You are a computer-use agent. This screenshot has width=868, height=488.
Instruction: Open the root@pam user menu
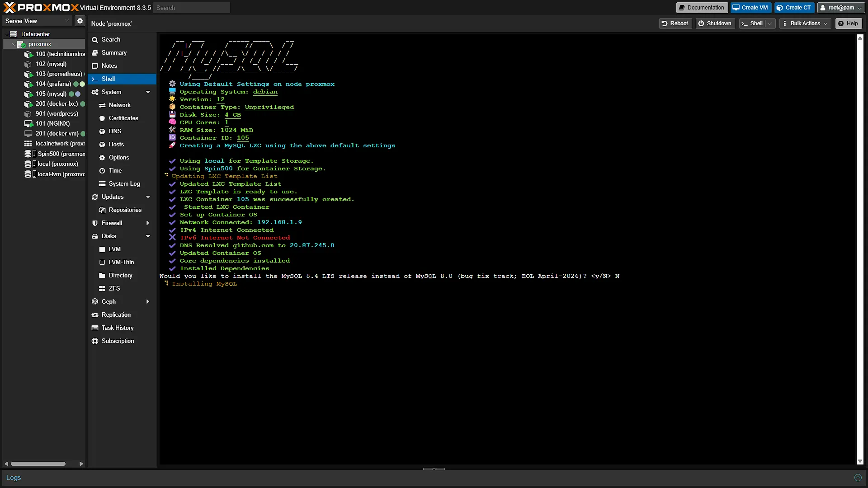point(841,8)
